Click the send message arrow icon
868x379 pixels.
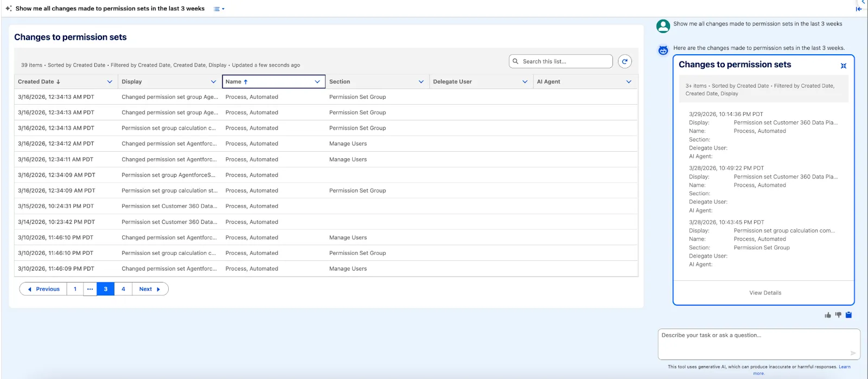point(853,353)
